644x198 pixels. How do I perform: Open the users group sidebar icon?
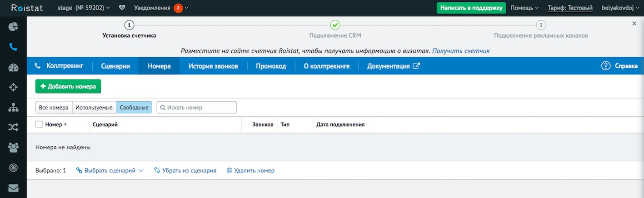(x=13, y=148)
